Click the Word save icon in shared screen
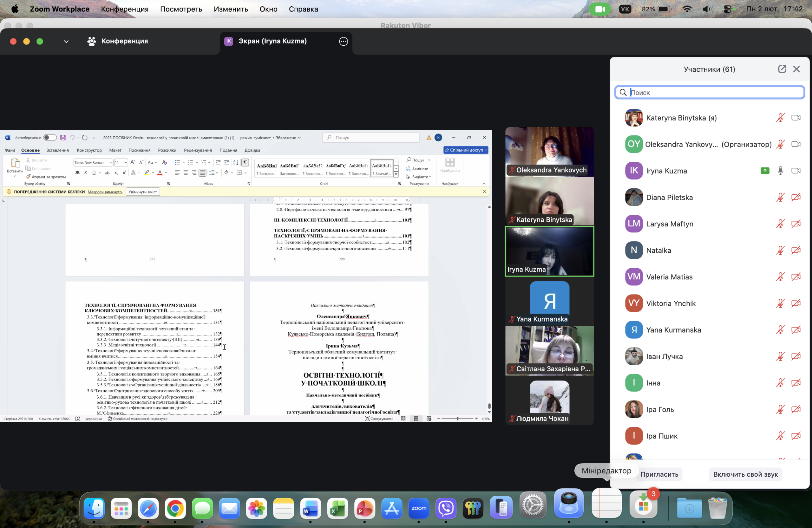Screen dimensions: 812x528 (x=63, y=137)
